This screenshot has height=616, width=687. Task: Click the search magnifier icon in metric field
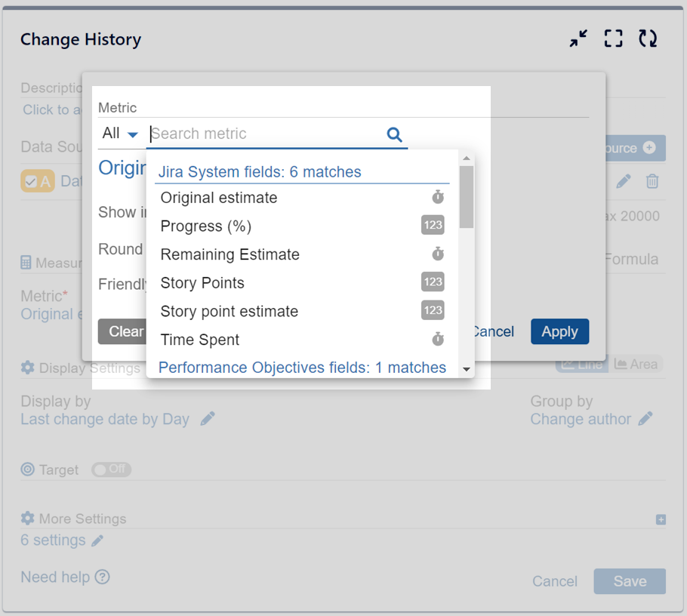pyautogui.click(x=394, y=134)
